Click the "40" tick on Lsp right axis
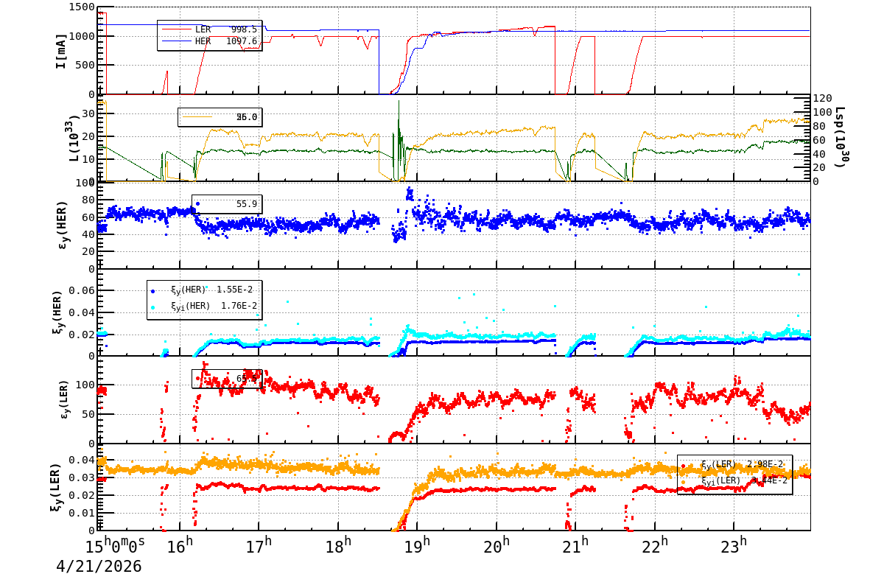The width and height of the screenshot is (884, 588). (x=820, y=154)
